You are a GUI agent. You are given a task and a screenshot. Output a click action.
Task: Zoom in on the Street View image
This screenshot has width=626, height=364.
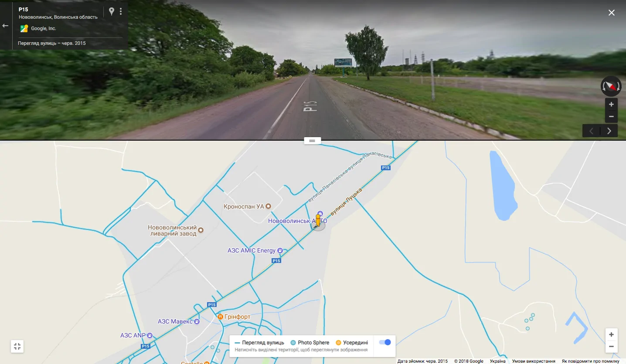611,104
